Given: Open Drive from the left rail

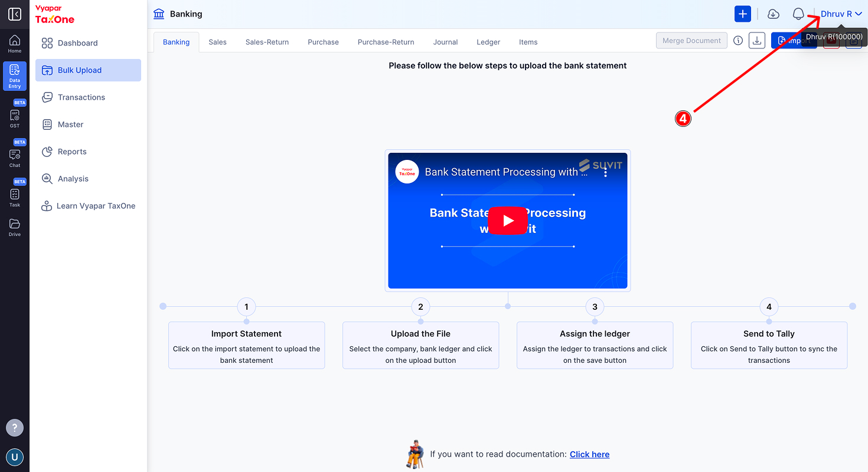Looking at the screenshot, I should coord(15,227).
